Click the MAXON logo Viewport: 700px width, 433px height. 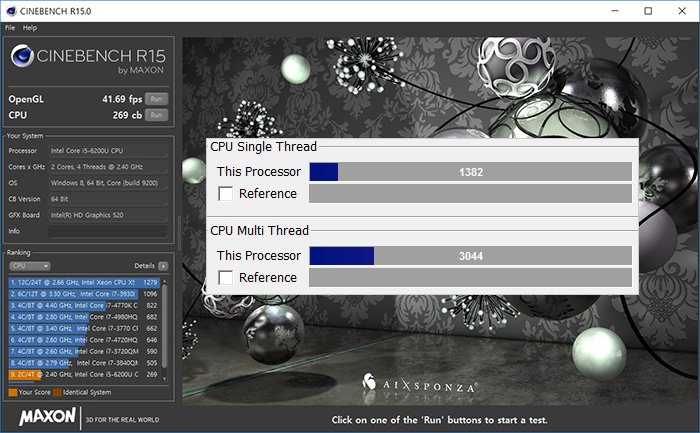coord(47,417)
